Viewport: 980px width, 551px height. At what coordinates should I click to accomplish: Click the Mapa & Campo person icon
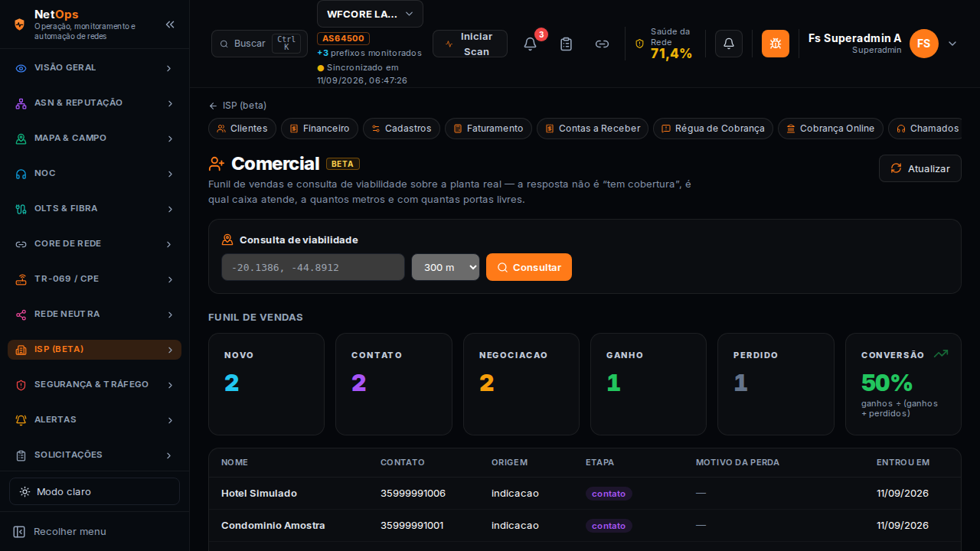(x=21, y=139)
